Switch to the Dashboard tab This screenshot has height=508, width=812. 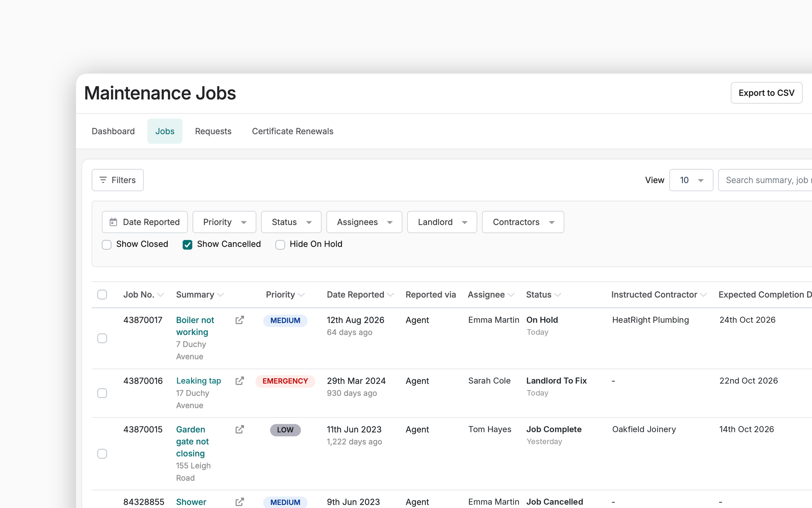point(113,131)
